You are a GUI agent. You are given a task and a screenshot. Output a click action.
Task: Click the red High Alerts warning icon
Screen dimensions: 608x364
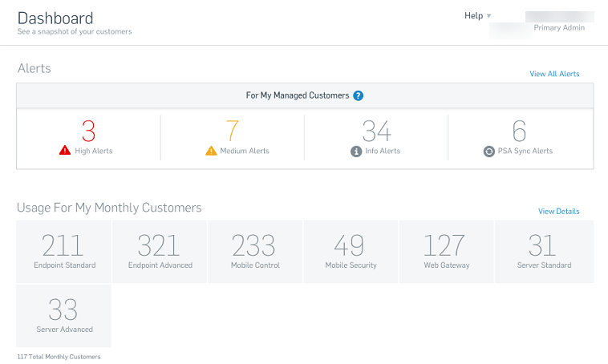[x=66, y=151]
